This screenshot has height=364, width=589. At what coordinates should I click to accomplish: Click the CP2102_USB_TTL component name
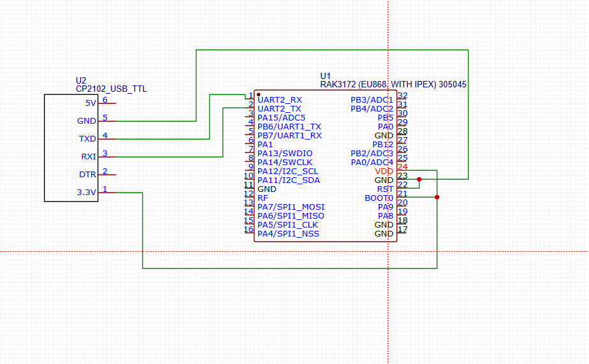[111, 89]
